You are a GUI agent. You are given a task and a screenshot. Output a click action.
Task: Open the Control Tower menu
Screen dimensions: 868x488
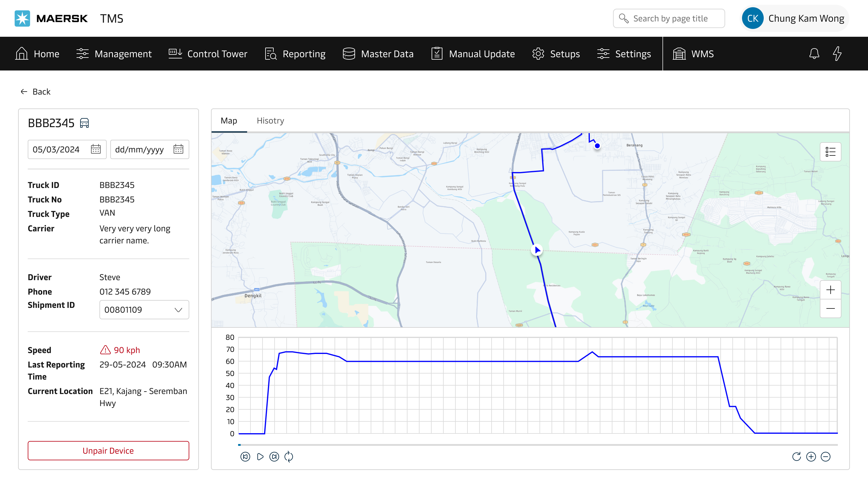[x=208, y=54]
